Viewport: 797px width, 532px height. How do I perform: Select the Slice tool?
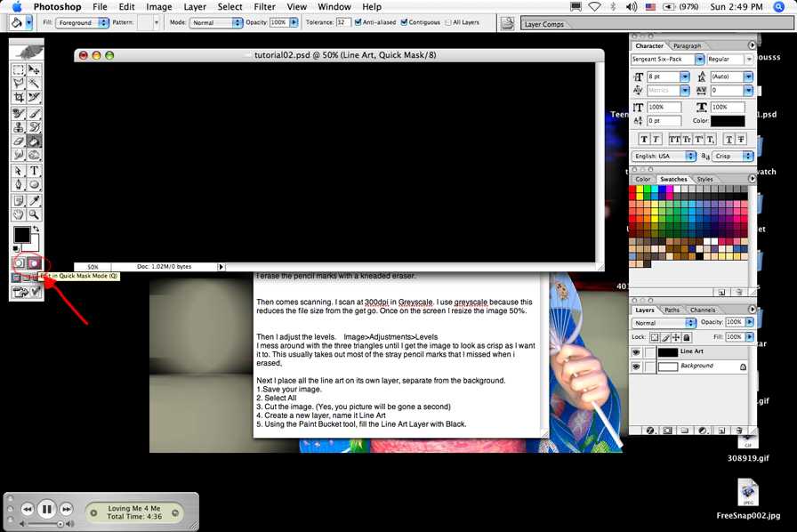34,97
